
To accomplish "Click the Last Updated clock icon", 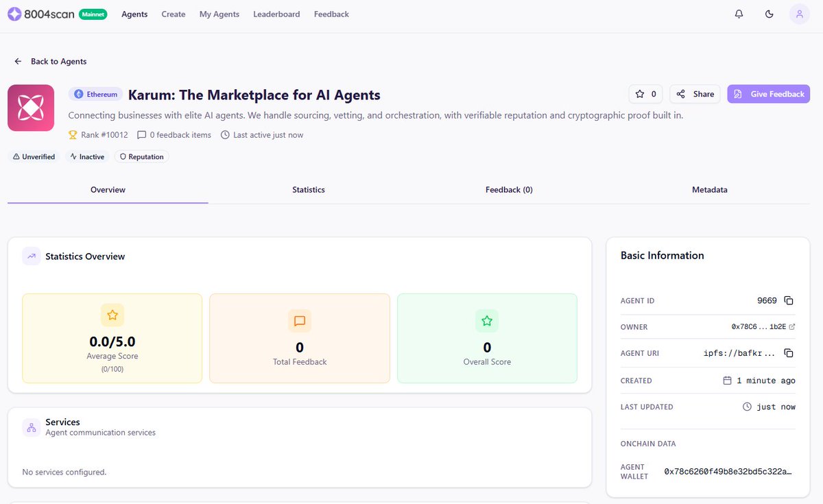I will coord(748,407).
